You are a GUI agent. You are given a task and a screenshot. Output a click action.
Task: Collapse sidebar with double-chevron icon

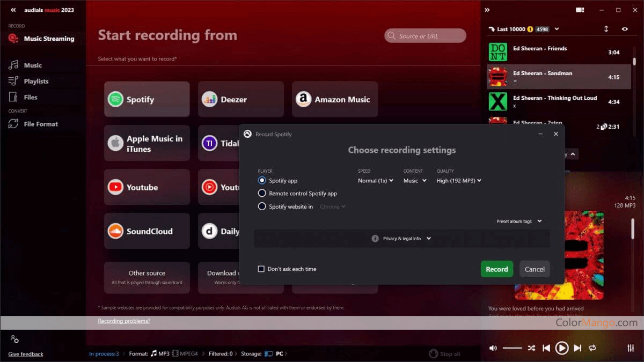13,10
